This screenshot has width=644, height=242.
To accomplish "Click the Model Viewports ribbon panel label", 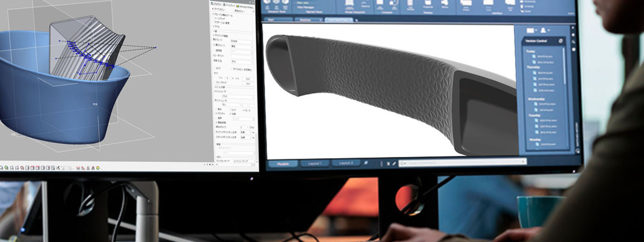I will 355,12.
